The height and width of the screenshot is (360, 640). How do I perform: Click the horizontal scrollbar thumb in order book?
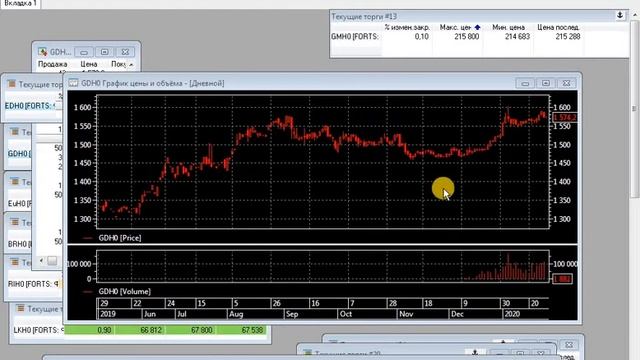coord(52,260)
